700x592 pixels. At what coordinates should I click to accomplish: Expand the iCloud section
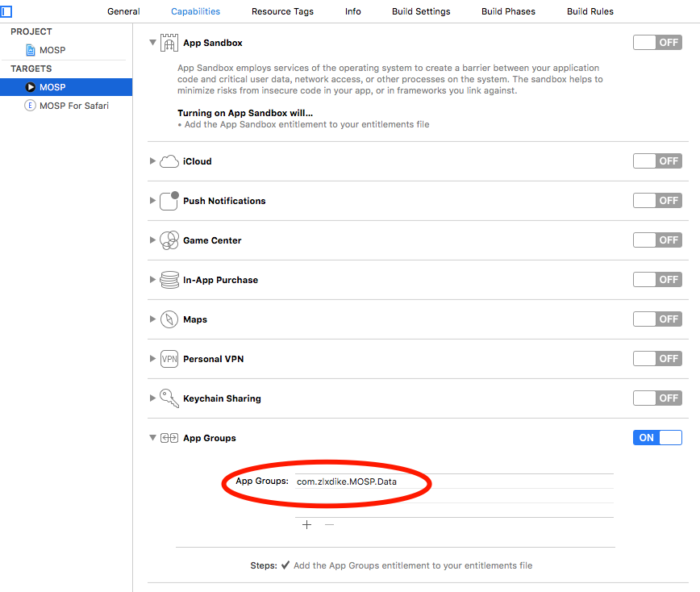click(152, 161)
